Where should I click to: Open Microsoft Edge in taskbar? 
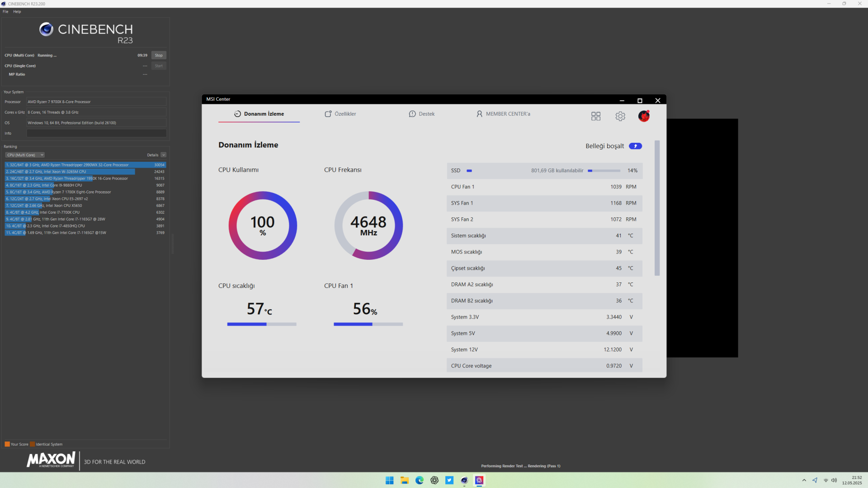tap(420, 480)
